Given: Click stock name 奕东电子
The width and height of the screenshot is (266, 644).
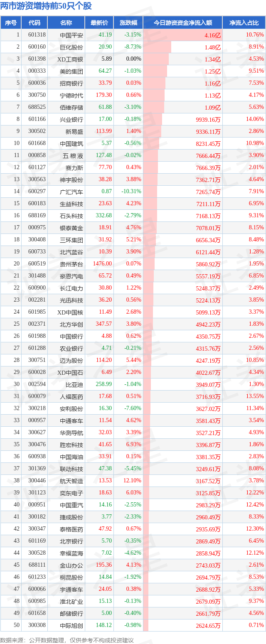Looking at the screenshot, I should [x=71, y=493].
